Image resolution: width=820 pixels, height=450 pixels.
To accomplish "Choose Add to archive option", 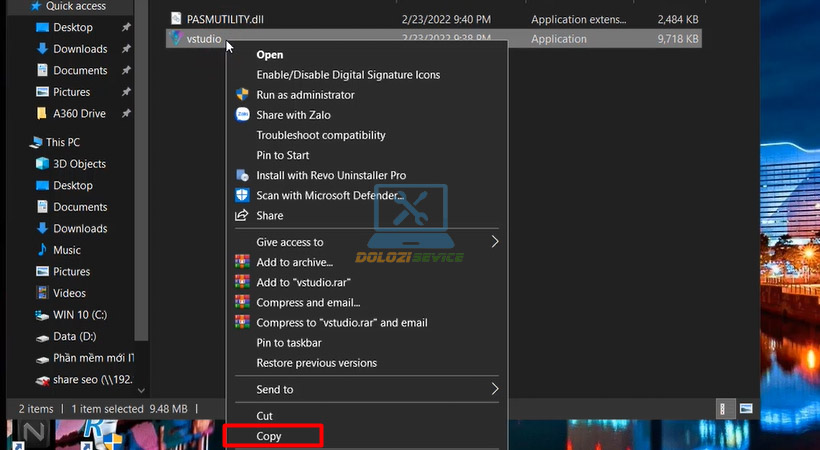I will tap(294, 262).
